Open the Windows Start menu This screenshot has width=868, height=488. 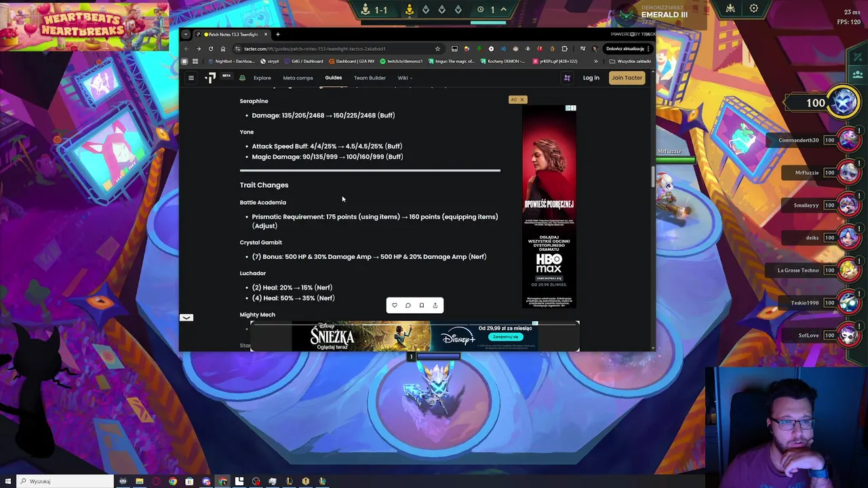point(7,481)
